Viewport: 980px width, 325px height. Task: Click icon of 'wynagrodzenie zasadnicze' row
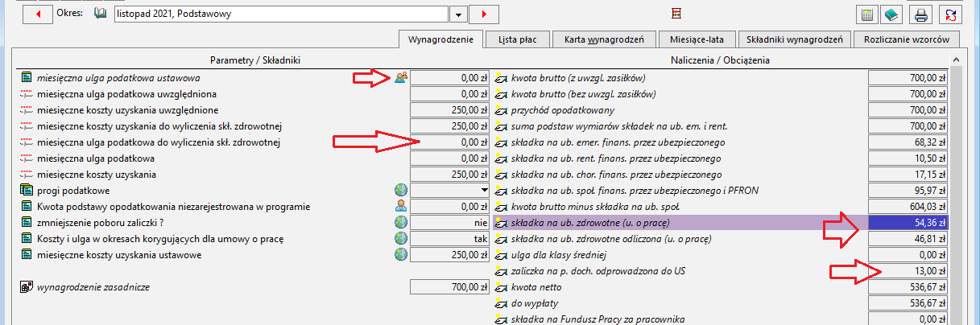(27, 287)
